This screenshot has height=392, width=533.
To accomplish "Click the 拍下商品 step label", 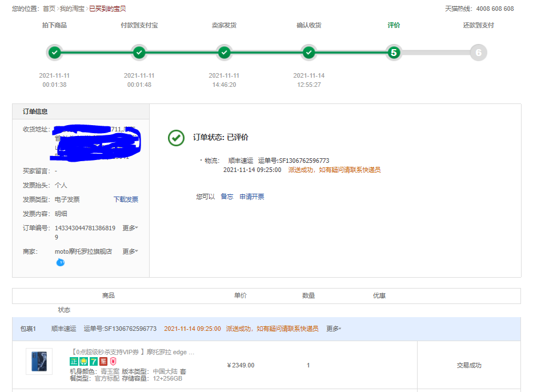I will 54,25.
